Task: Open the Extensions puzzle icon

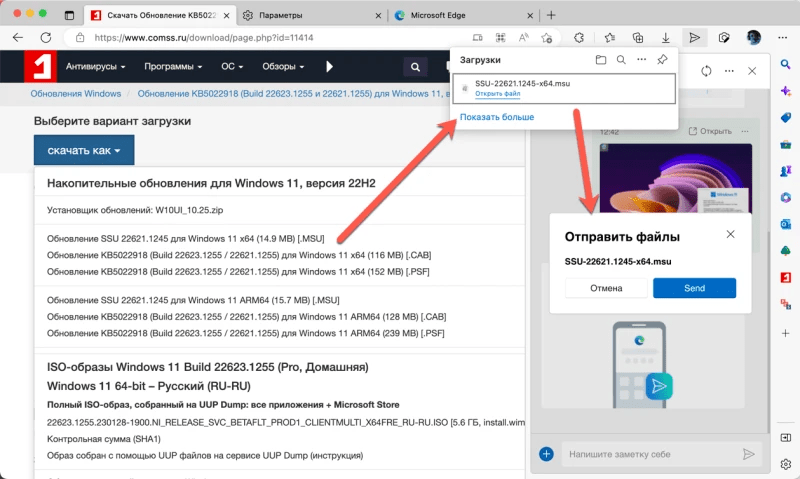Action: pos(579,37)
